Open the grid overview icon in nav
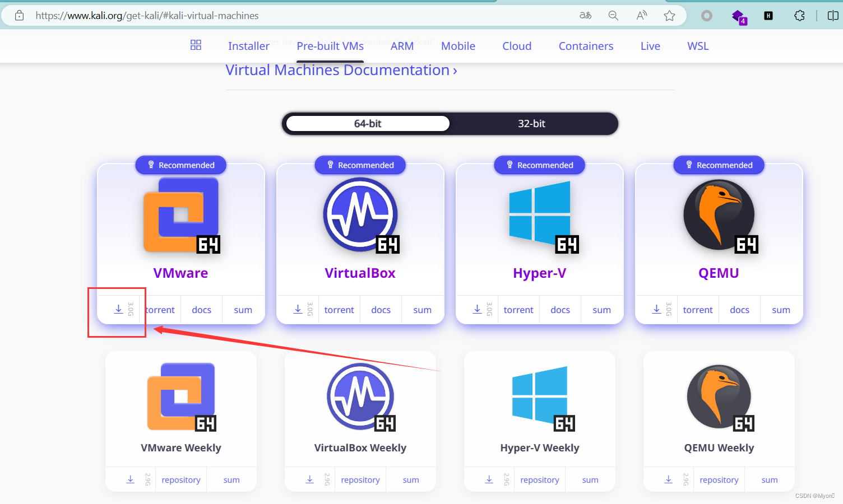Image resolution: width=843 pixels, height=504 pixels. pos(196,45)
